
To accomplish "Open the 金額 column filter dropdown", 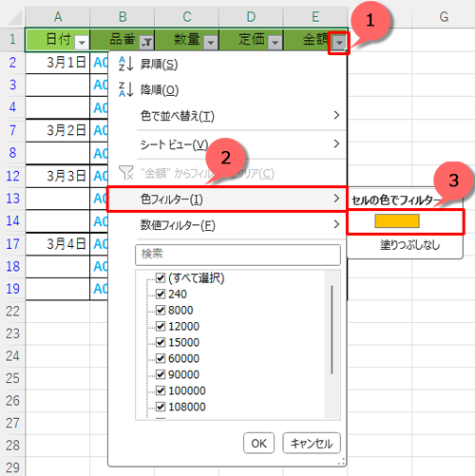I will (339, 42).
